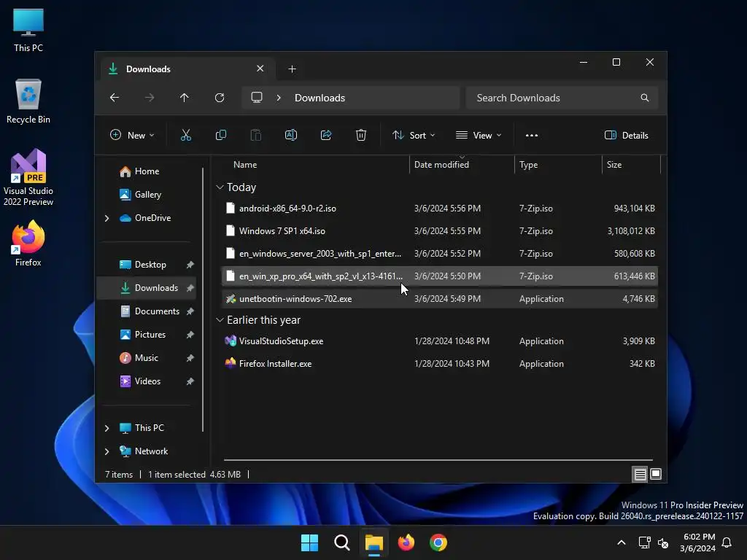Toggle the Details pane
Viewport: 747px width, 560px height.
tap(627, 135)
